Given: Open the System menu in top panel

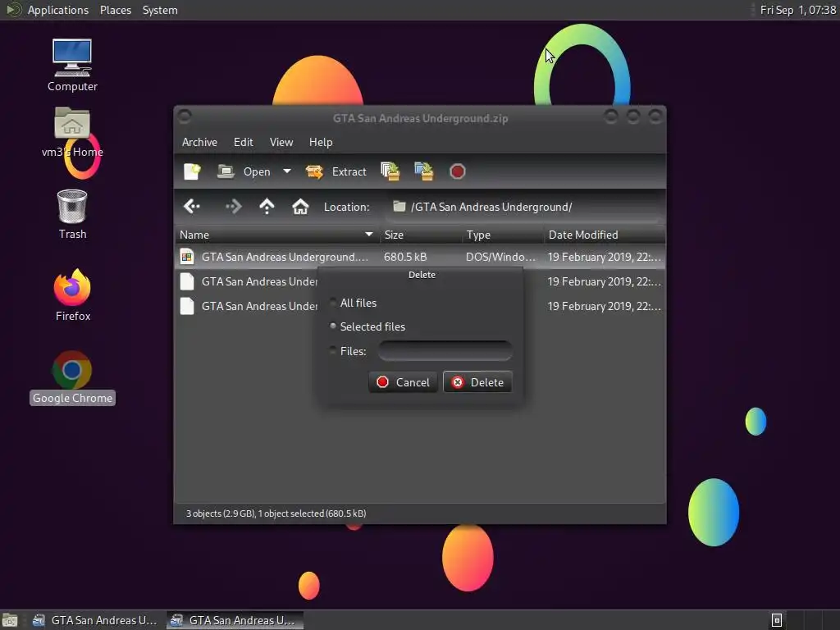Looking at the screenshot, I should pyautogui.click(x=160, y=10).
